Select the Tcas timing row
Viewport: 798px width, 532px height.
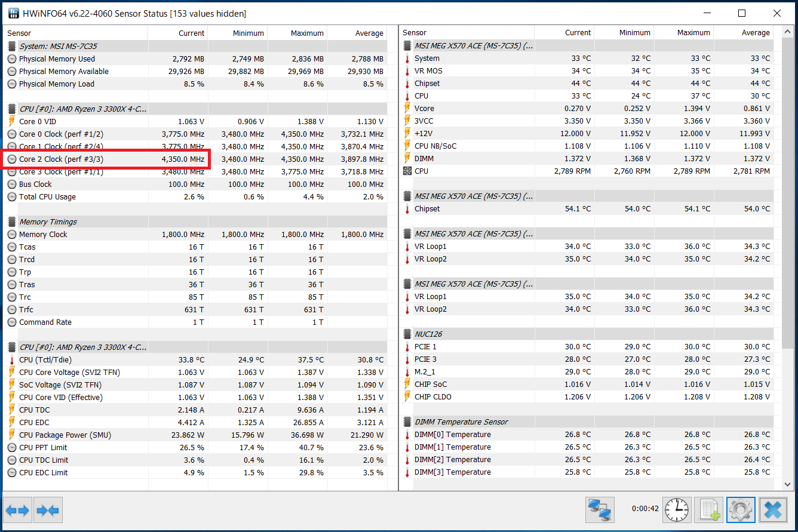(x=195, y=247)
